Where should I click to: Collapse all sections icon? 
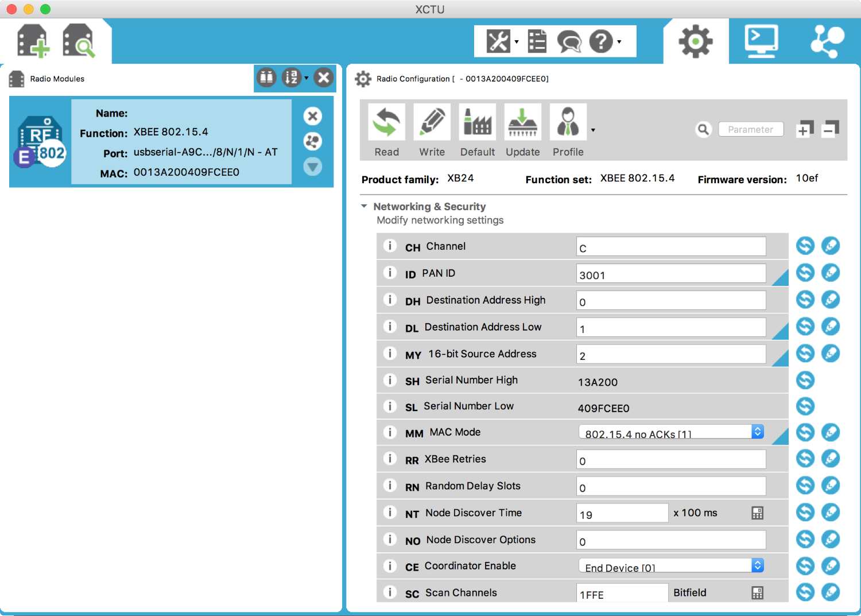tap(830, 129)
